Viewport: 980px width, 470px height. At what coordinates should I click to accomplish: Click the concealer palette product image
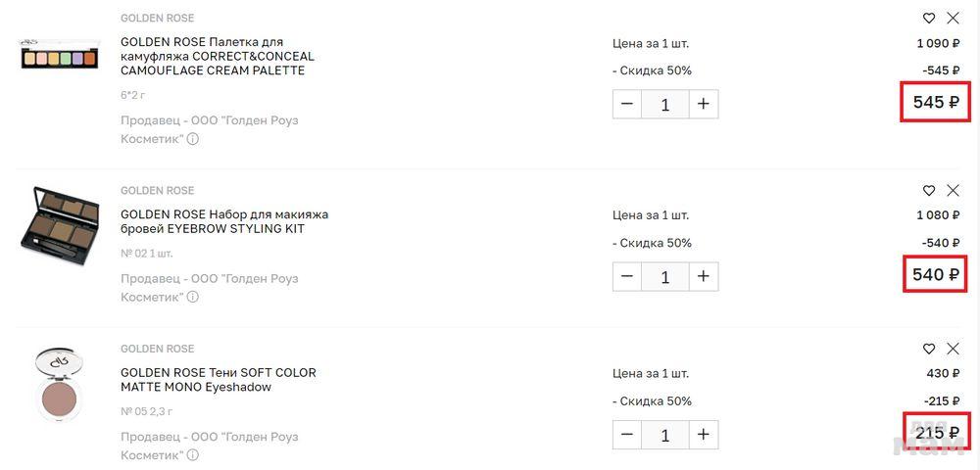pos(60,56)
